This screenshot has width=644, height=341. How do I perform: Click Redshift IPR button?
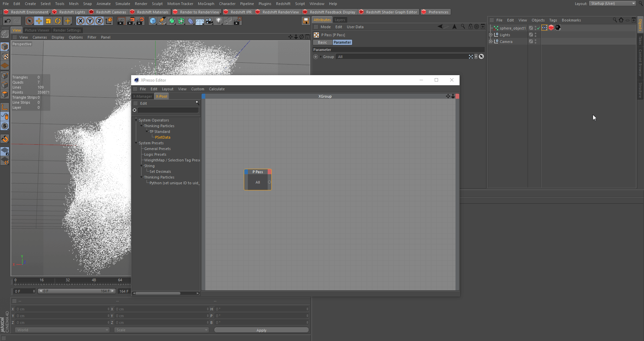coord(238,12)
